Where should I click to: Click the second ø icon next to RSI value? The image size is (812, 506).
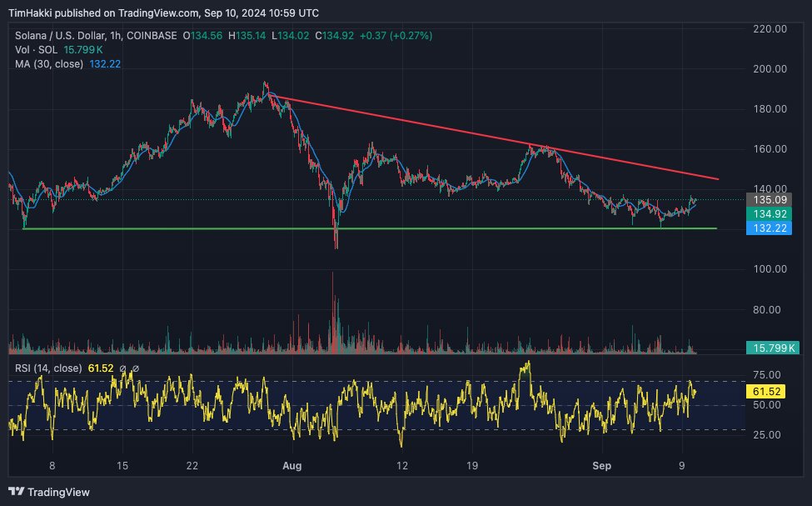click(x=134, y=367)
